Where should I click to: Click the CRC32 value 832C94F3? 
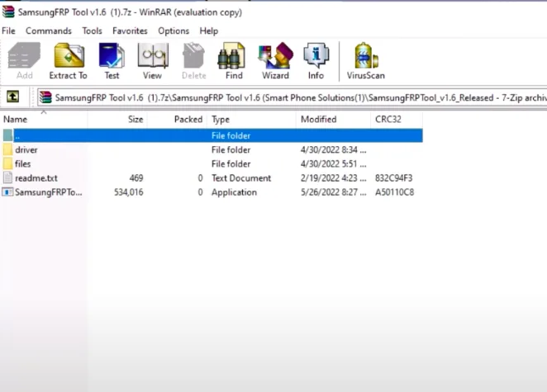393,178
